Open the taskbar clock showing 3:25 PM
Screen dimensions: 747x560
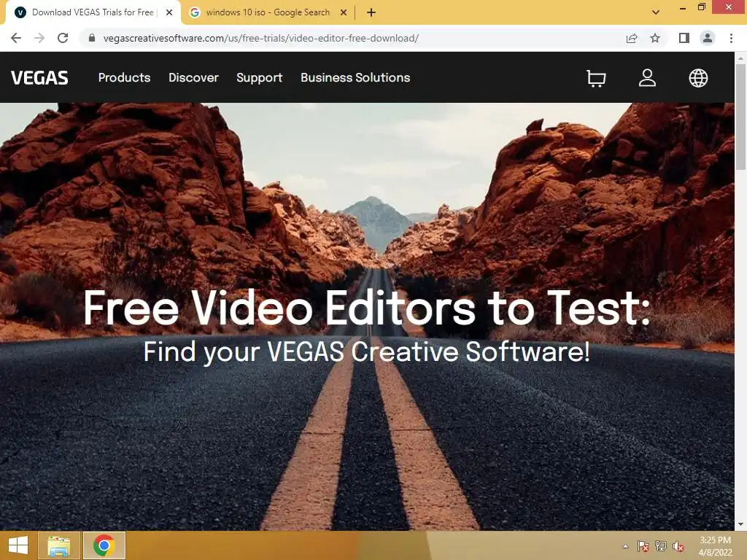[x=715, y=546]
